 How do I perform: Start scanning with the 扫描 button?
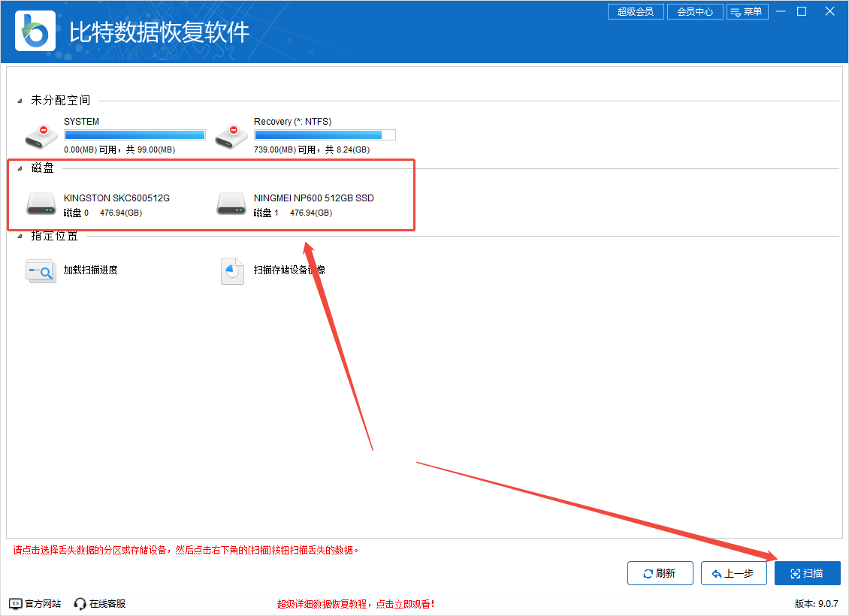pyautogui.click(x=808, y=573)
